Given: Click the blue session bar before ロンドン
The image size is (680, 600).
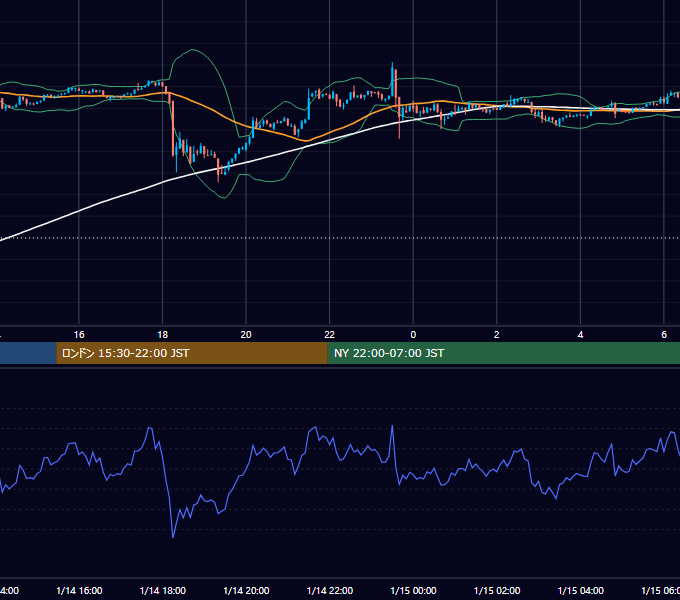Looking at the screenshot, I should click(x=28, y=353).
